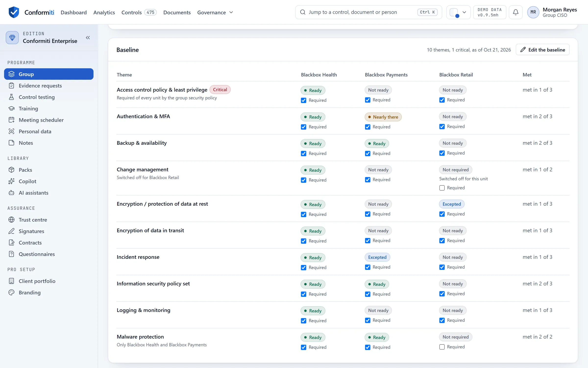Click the Nearly there status for Authentication

383,117
